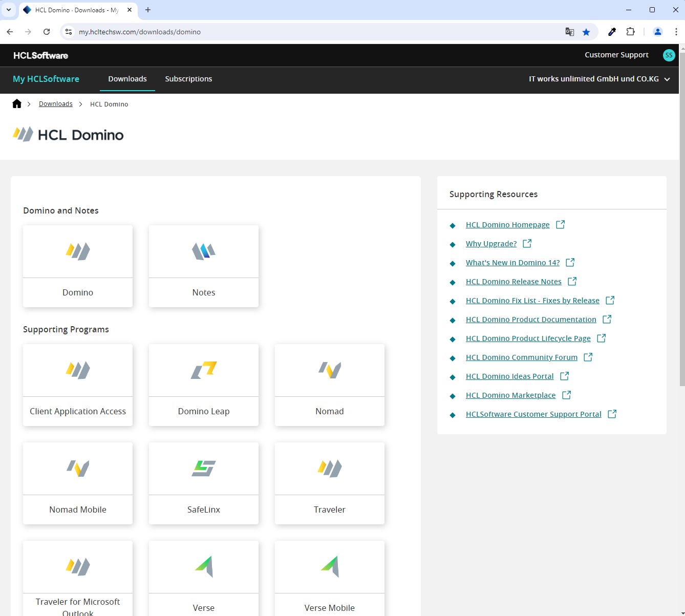Open the tab search dropdown arrow
Image resolution: width=685 pixels, height=616 pixels.
9,10
